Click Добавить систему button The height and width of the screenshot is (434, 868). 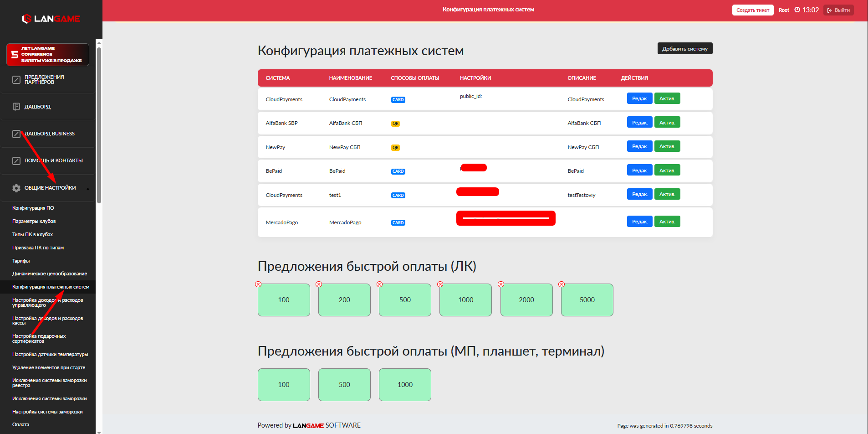pos(685,48)
